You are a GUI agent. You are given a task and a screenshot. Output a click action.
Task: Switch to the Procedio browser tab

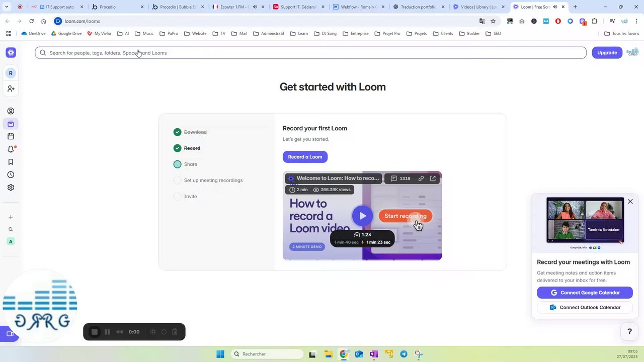118,7
